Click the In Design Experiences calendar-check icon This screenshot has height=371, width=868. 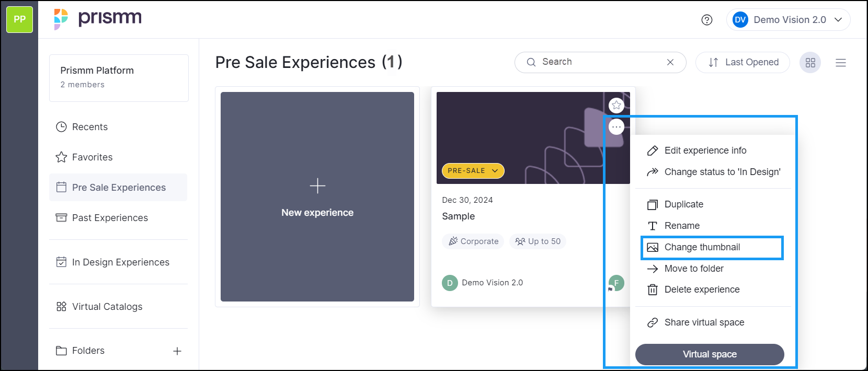click(61, 262)
